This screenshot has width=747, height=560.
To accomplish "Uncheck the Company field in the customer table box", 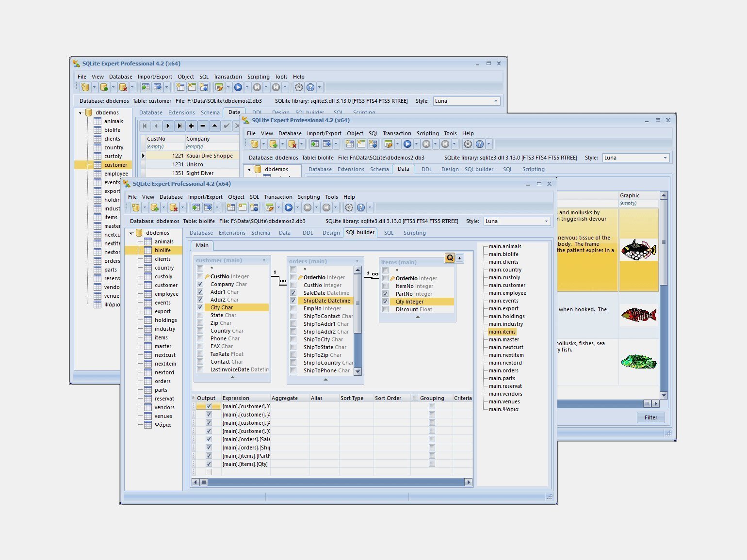I will (200, 284).
